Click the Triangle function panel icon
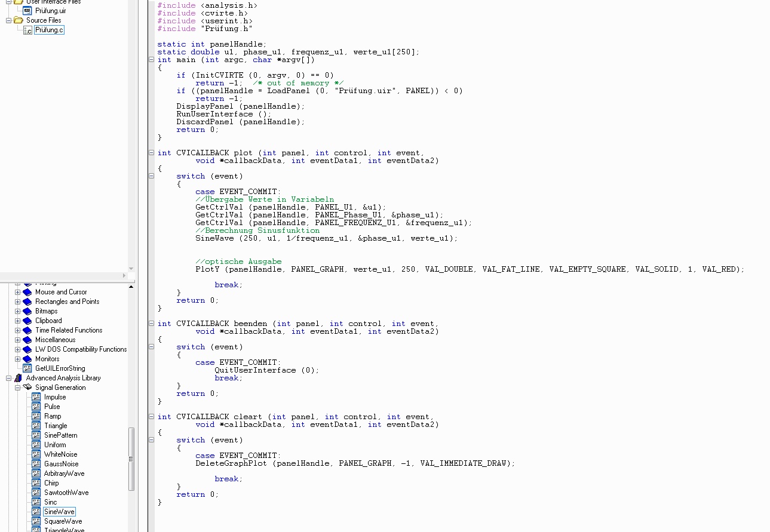The width and height of the screenshot is (770, 532). (36, 426)
